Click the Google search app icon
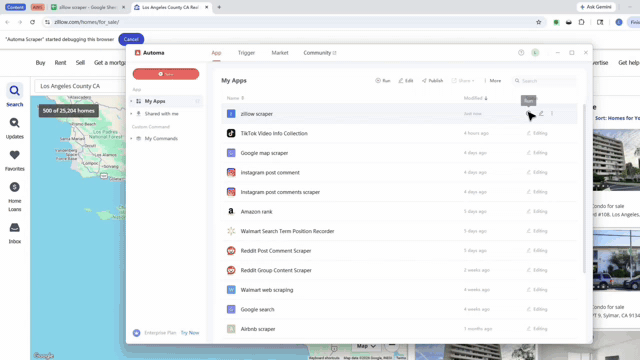The width and height of the screenshot is (640, 360). pyautogui.click(x=231, y=309)
